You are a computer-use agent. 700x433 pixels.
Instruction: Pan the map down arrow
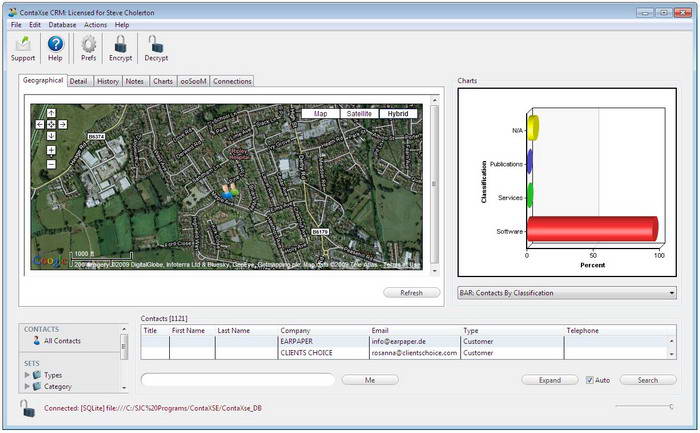[51, 136]
